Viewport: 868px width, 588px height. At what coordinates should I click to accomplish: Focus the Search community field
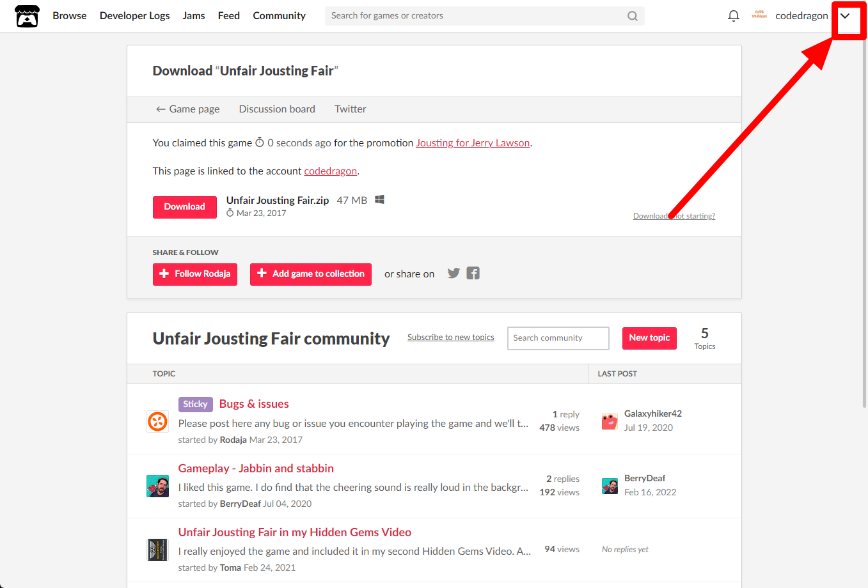[558, 338]
